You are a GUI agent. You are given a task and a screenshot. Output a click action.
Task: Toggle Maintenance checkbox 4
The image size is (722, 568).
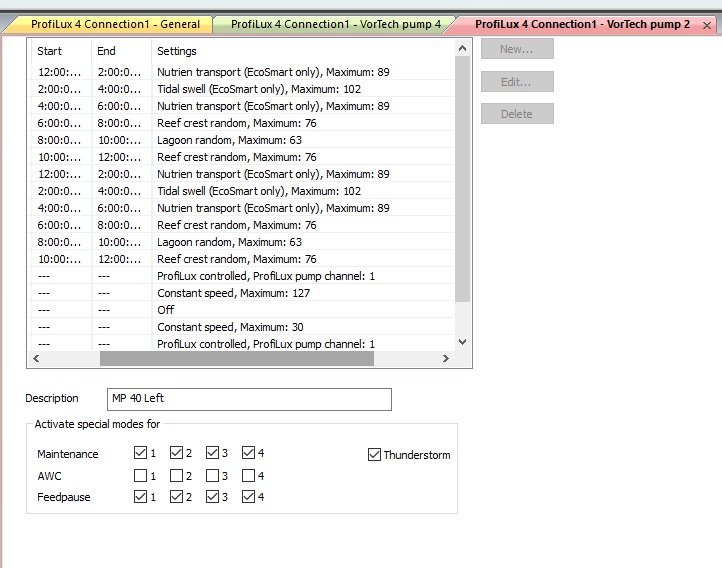pyautogui.click(x=248, y=452)
